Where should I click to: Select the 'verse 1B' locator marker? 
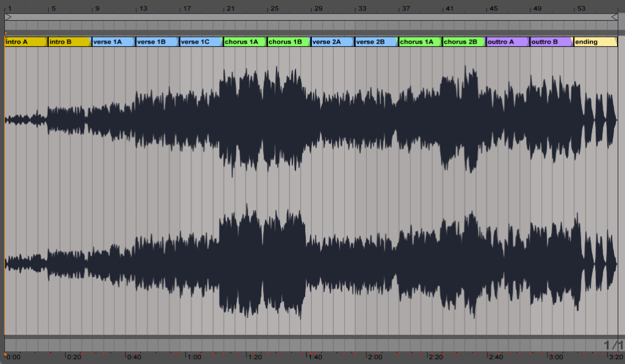click(x=157, y=42)
